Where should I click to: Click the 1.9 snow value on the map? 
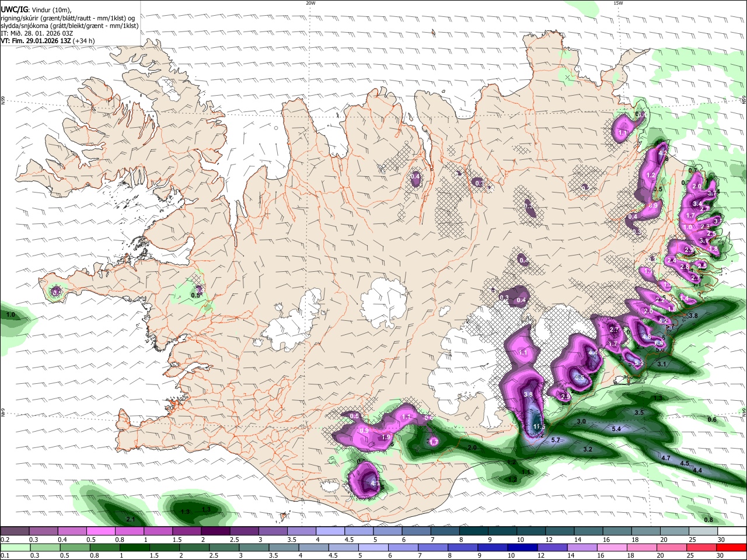[386, 437]
